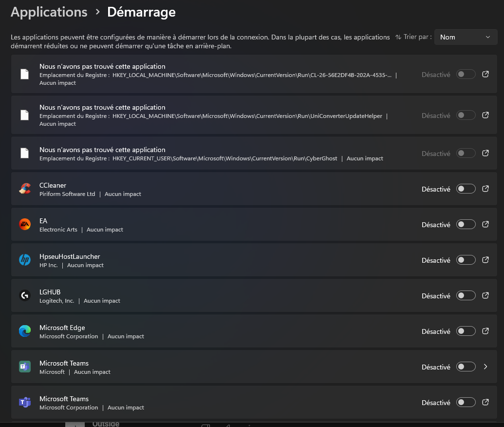Click the Microsoft Edge app icon
Viewport: 504px width, 427px height.
point(25,331)
